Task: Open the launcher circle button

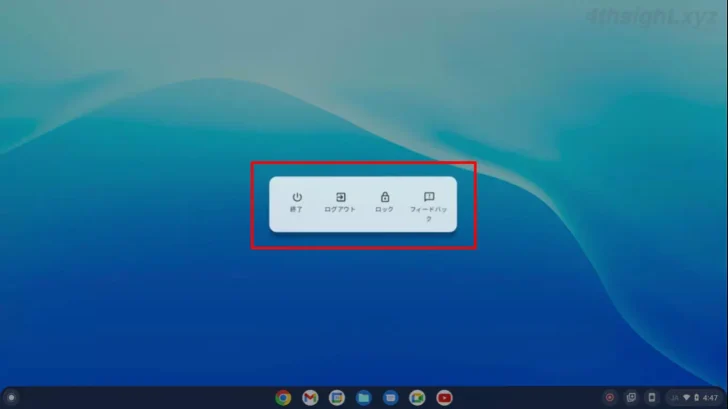Action: 12,398
